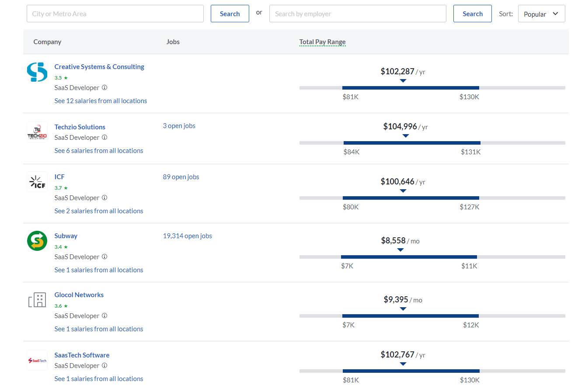Open info icon beside SaasTech SaaS Developer
Image resolution: width=578 pixels, height=392 pixels.
pos(104,365)
